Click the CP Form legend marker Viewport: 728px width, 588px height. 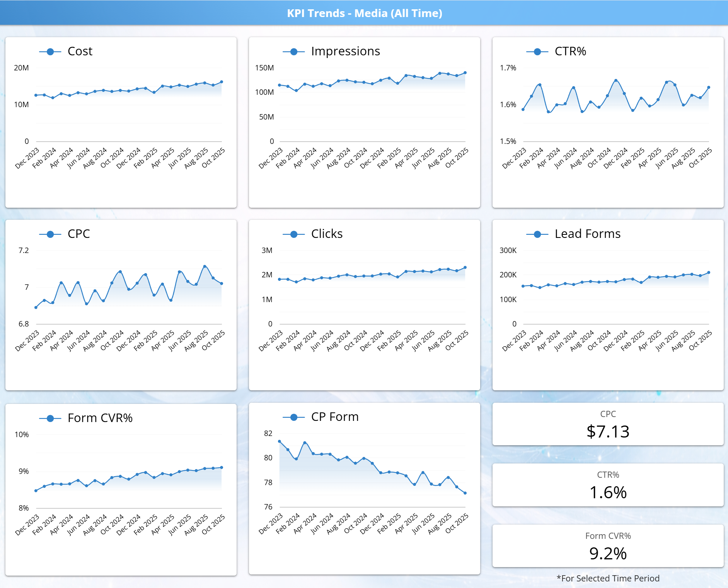pos(294,417)
